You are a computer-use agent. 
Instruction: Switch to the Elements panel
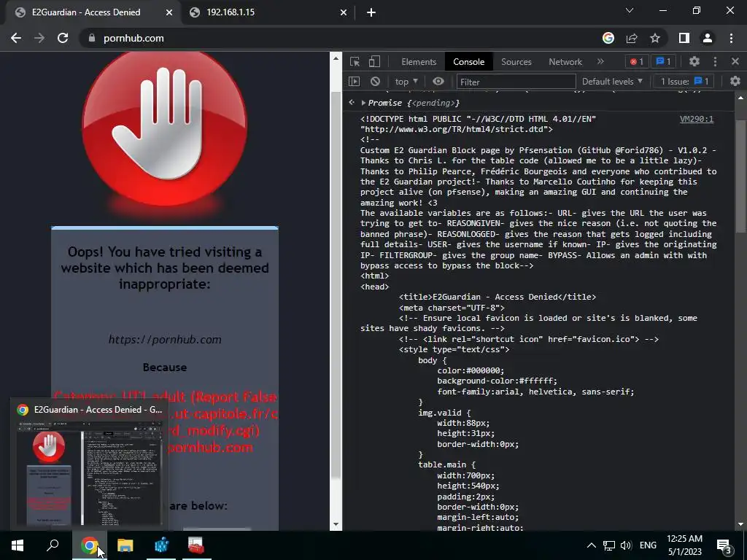point(419,62)
